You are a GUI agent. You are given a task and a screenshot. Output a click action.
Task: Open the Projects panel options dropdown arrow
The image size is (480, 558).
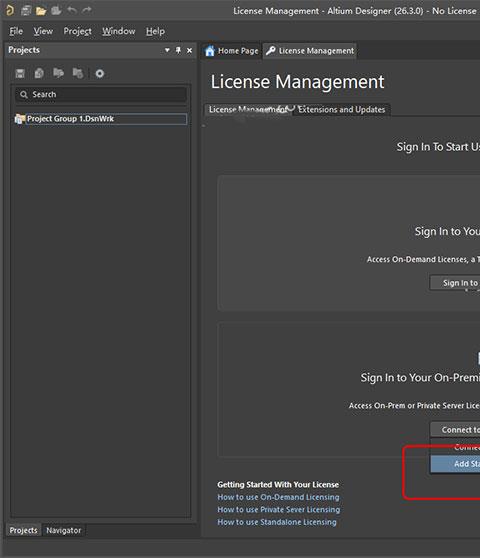click(x=167, y=50)
